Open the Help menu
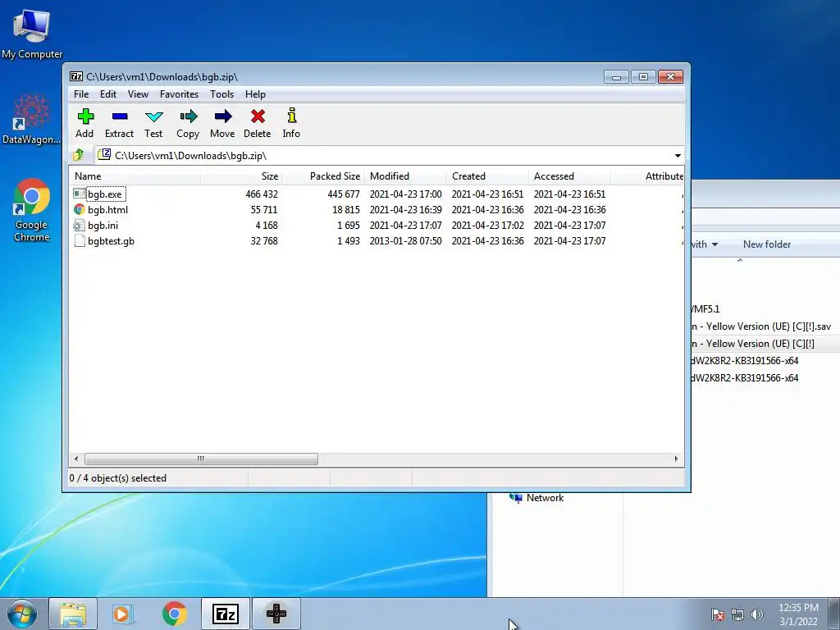This screenshot has width=840, height=630. coord(256,94)
